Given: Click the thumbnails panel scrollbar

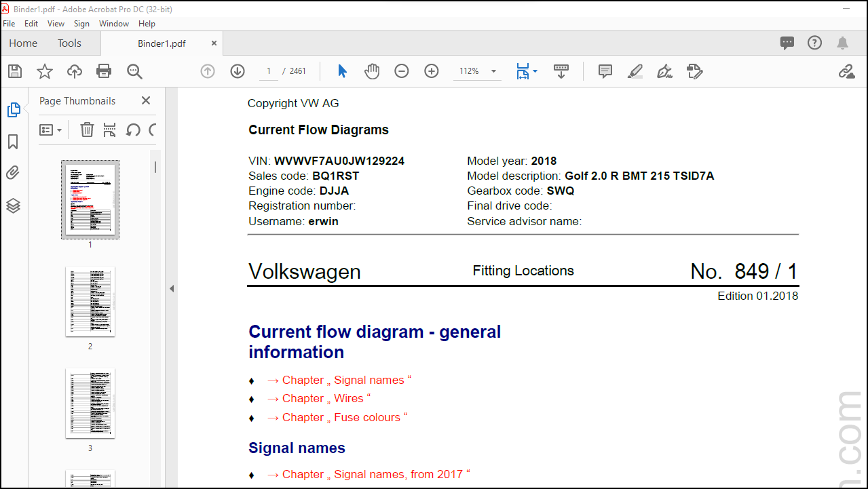Looking at the screenshot, I should point(155,167).
